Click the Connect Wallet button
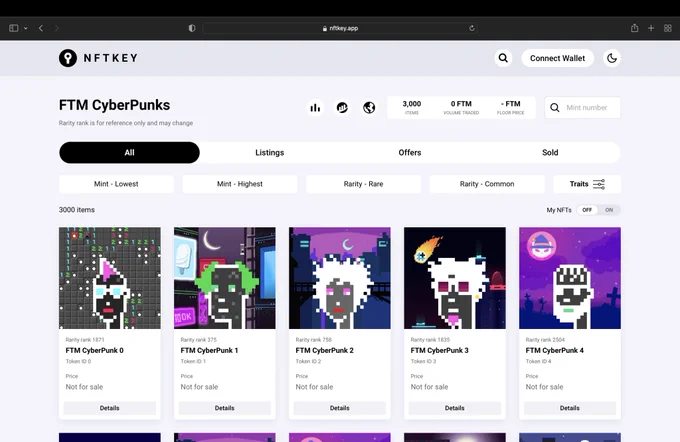 click(x=557, y=58)
